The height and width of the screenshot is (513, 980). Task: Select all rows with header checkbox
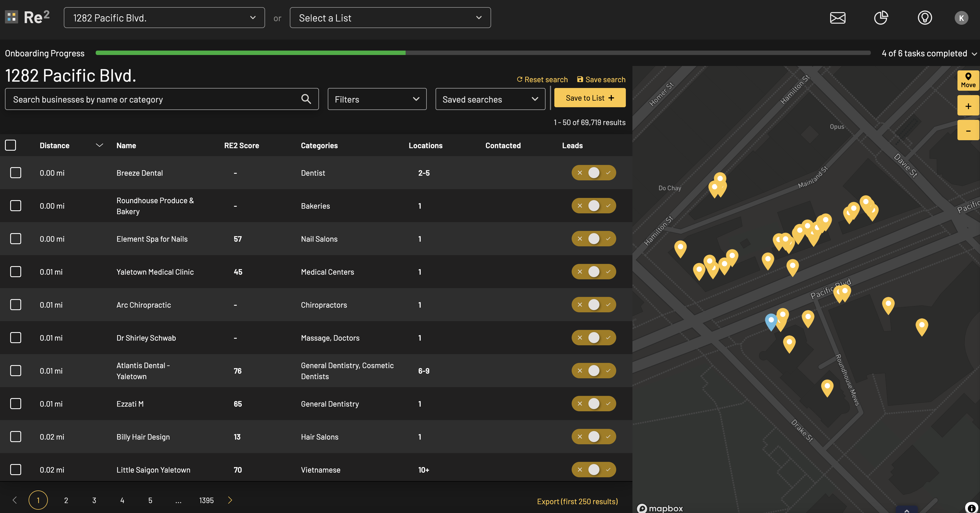pyautogui.click(x=11, y=145)
